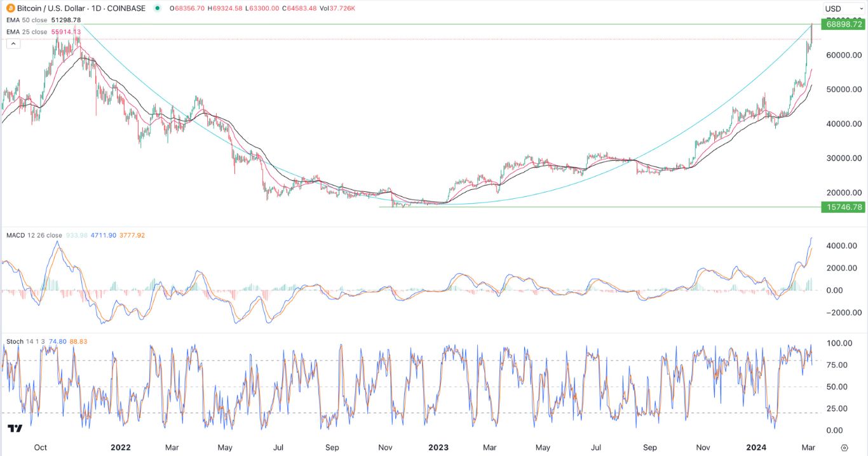Collapse the main chart legend with the chevron
Viewport: 868px width, 456px height.
pyautogui.click(x=12, y=43)
